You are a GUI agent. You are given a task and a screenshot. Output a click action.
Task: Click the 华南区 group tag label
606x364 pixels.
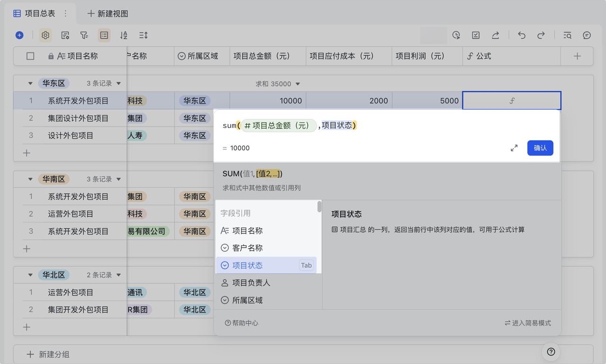tap(53, 179)
